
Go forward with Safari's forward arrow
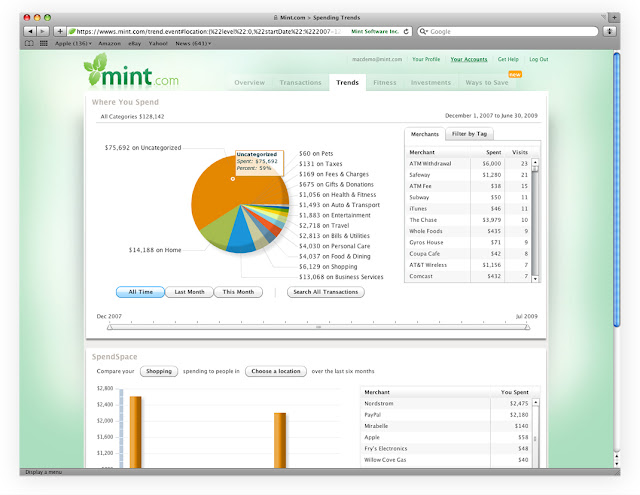[43, 31]
